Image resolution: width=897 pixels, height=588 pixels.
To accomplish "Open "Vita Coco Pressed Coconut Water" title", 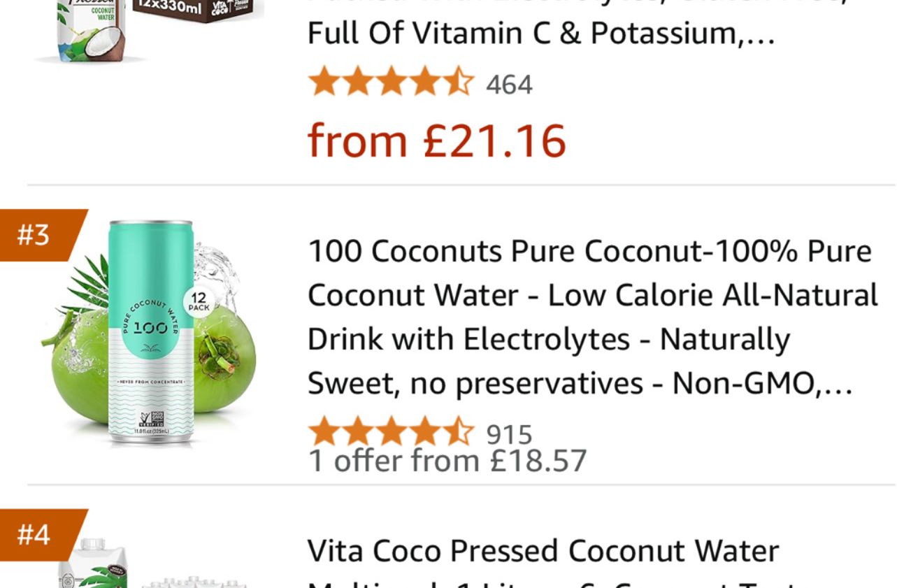I will [x=543, y=551].
